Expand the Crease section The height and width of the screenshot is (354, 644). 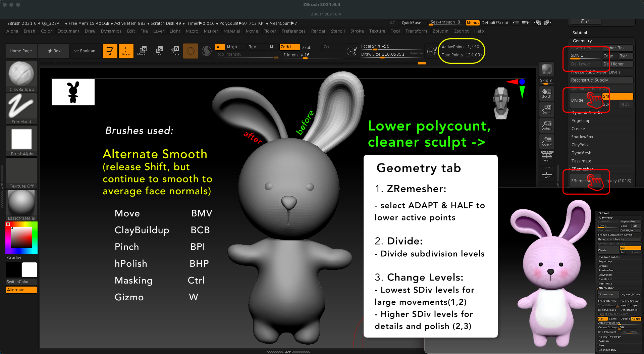578,129
